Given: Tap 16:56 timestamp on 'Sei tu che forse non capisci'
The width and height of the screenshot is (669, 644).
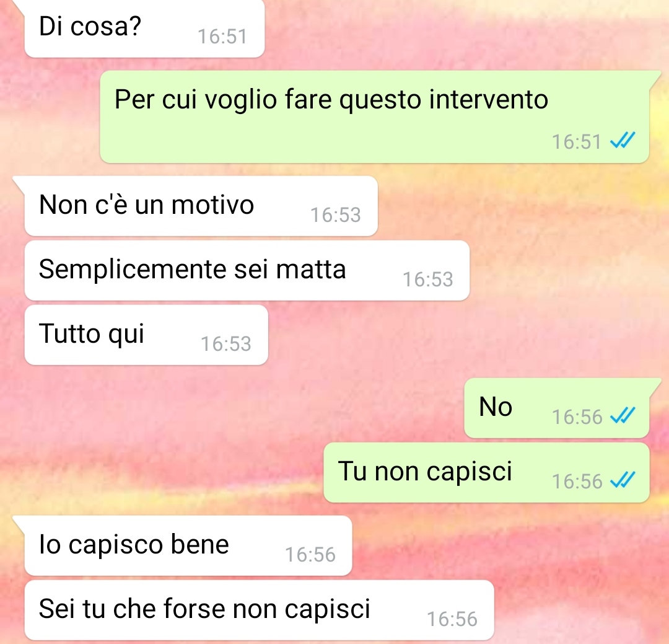Looking at the screenshot, I should pyautogui.click(x=452, y=619).
